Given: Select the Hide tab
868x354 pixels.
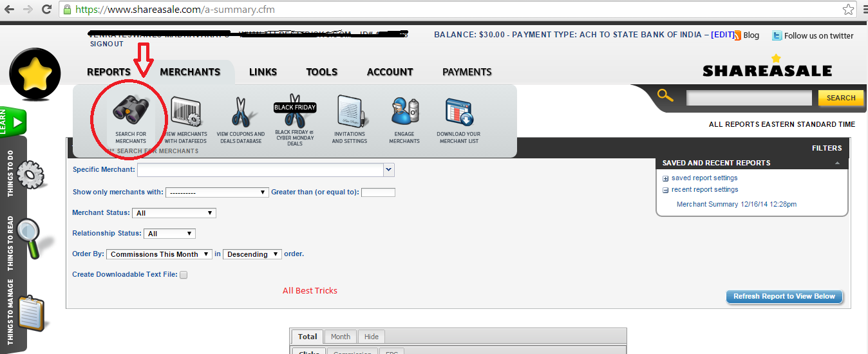Looking at the screenshot, I should point(372,337).
